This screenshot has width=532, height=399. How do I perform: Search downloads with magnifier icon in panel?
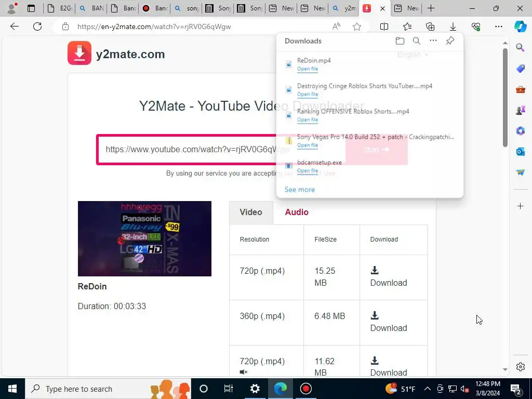tap(417, 41)
